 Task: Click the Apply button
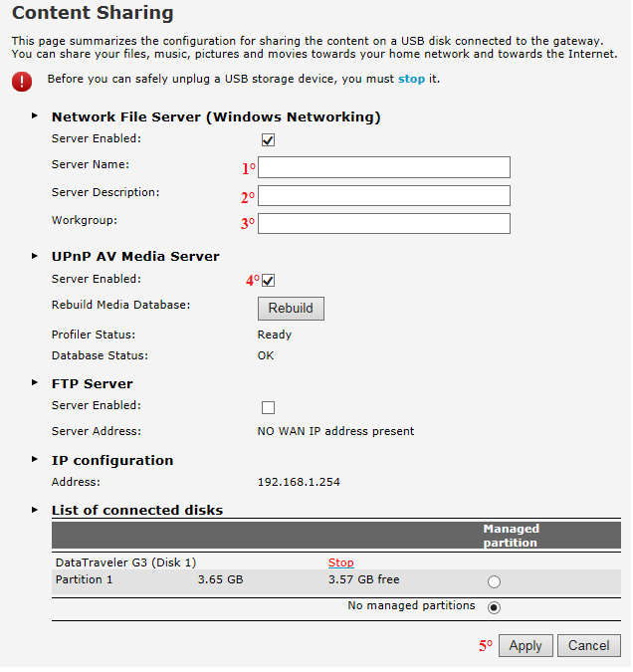pyautogui.click(x=527, y=647)
